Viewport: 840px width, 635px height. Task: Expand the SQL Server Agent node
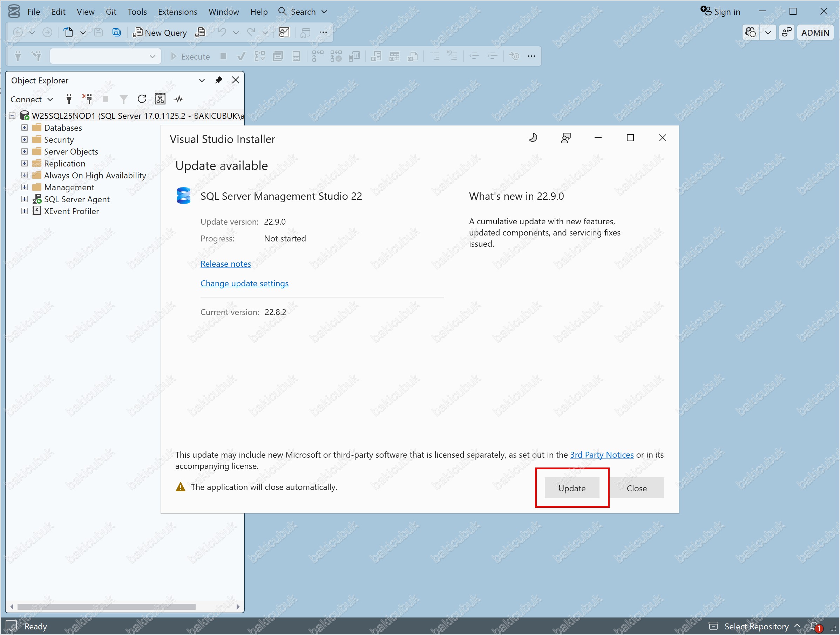(x=24, y=199)
